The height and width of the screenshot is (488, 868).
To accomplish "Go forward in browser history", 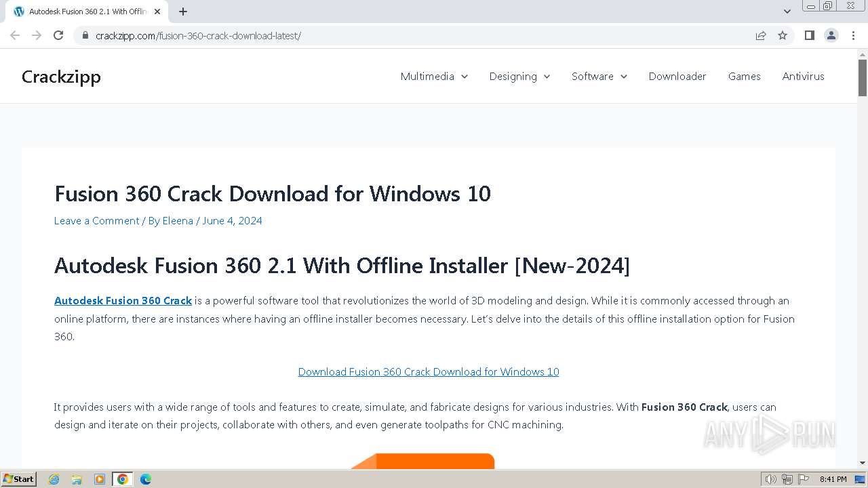I will point(37,35).
